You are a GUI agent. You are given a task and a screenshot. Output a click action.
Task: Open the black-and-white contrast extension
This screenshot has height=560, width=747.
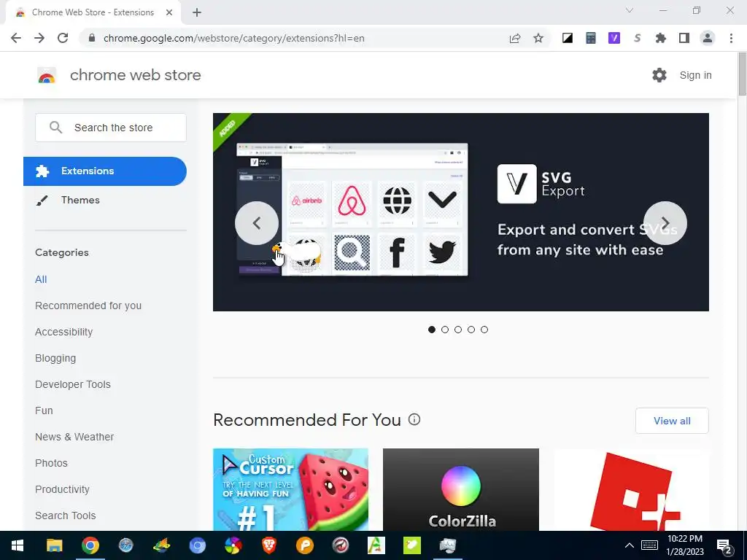click(x=568, y=38)
